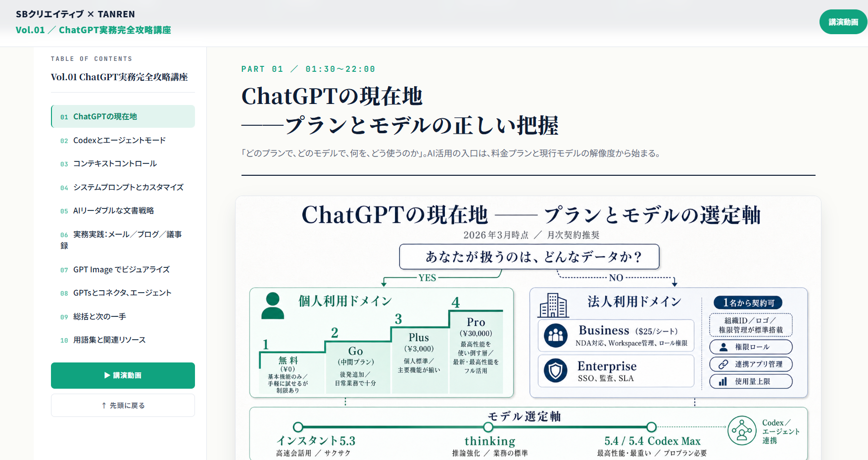This screenshot has width=868, height=460.
Task: Click the building icon beside 法人利用ドメイン
Action: coord(553,305)
